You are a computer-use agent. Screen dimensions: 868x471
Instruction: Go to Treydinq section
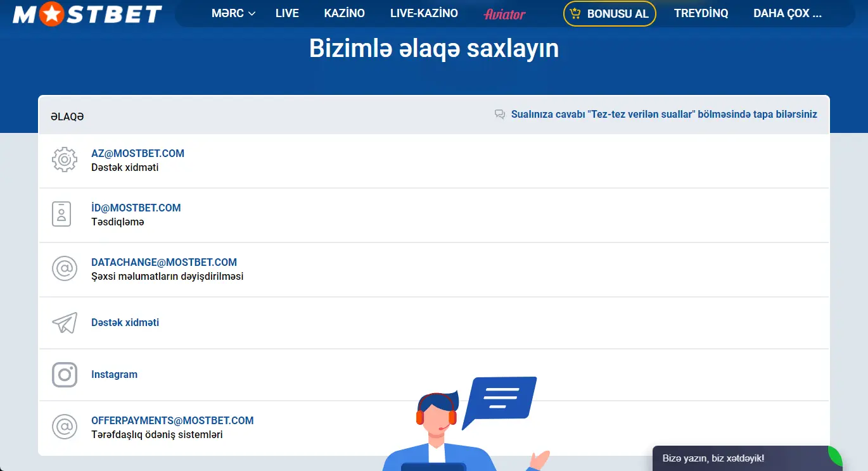[701, 13]
